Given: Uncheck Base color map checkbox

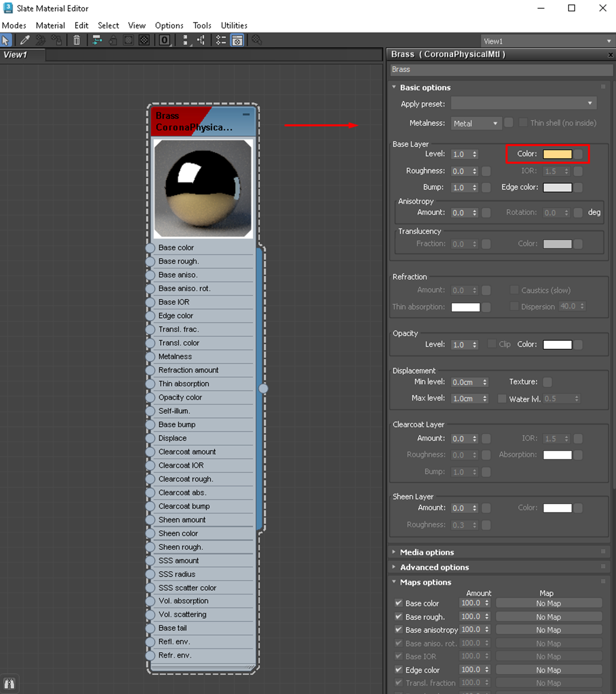Looking at the screenshot, I should pyautogui.click(x=398, y=603).
